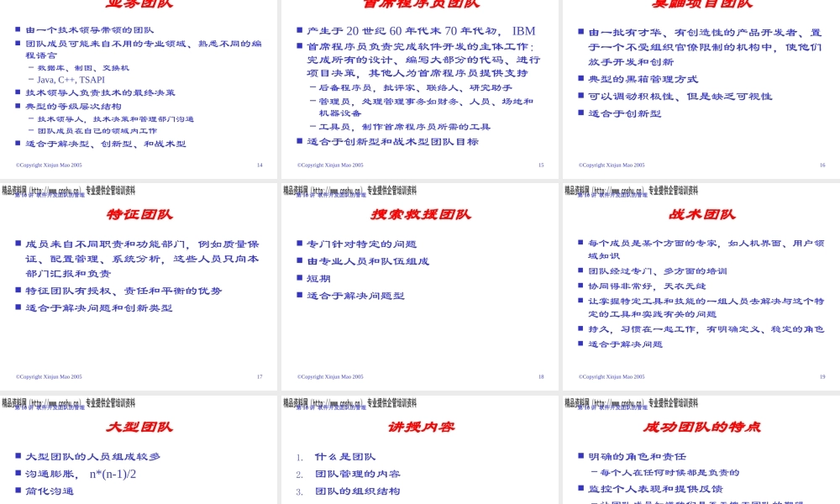Click the sub-bullet 每个人在任何时候都是负责的
840x504 pixels.
click(669, 472)
